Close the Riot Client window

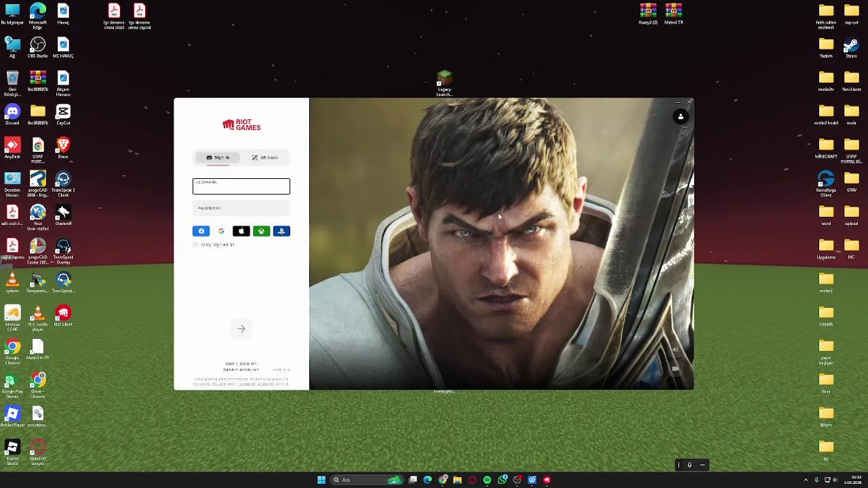click(689, 102)
